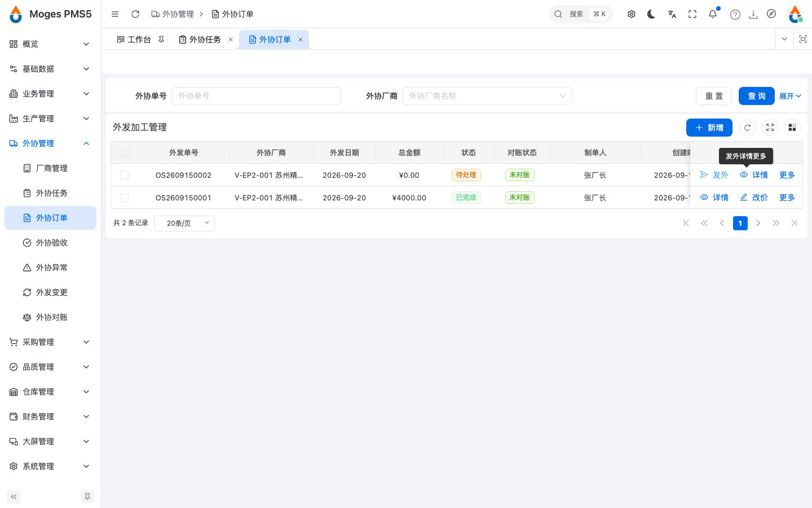Refresh the outsourcing table list
Screen dimensions: 812x508
pos(747,128)
